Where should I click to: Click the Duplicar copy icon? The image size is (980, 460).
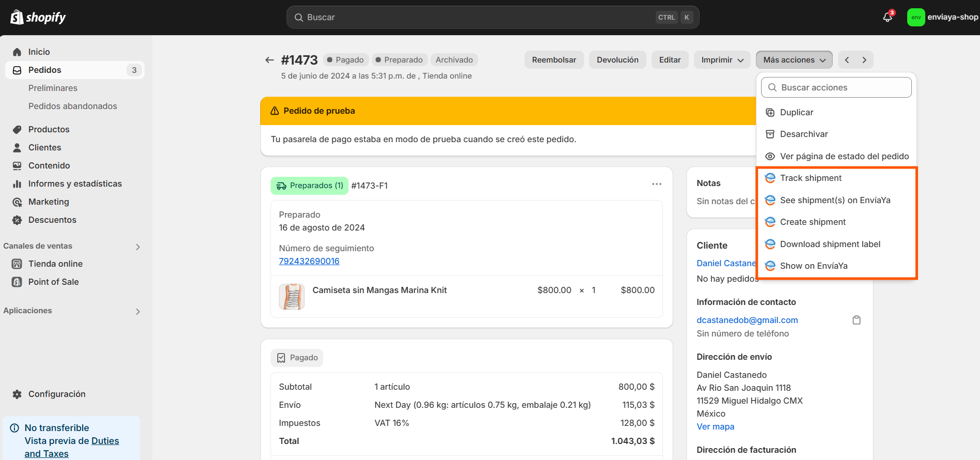point(770,112)
